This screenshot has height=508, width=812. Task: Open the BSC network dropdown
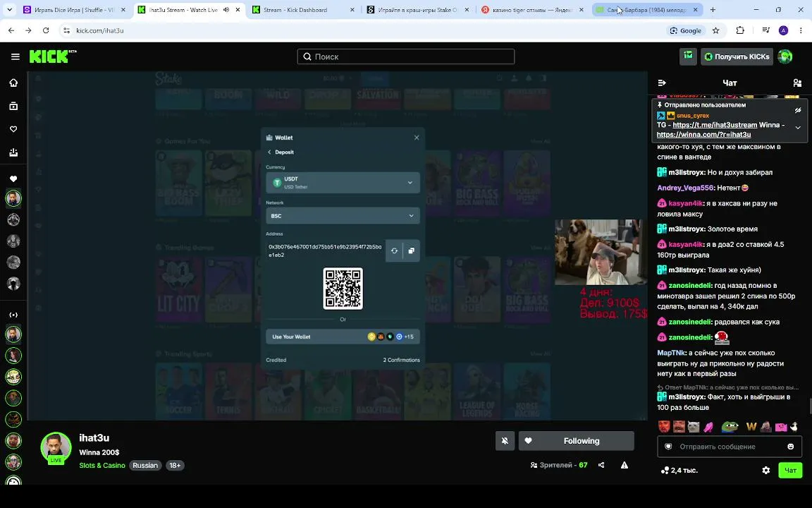[x=343, y=216]
